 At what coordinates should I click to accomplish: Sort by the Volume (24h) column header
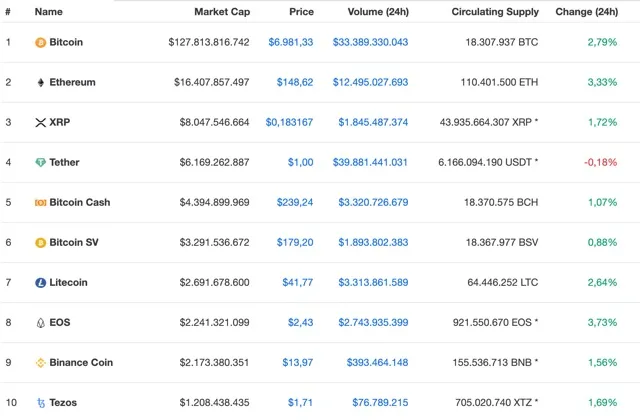378,12
